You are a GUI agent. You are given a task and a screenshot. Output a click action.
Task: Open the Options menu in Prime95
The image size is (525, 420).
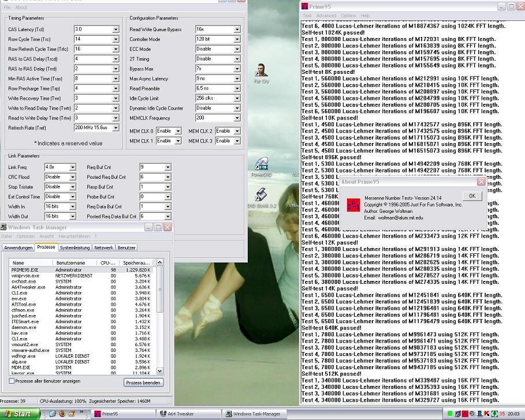point(348,16)
